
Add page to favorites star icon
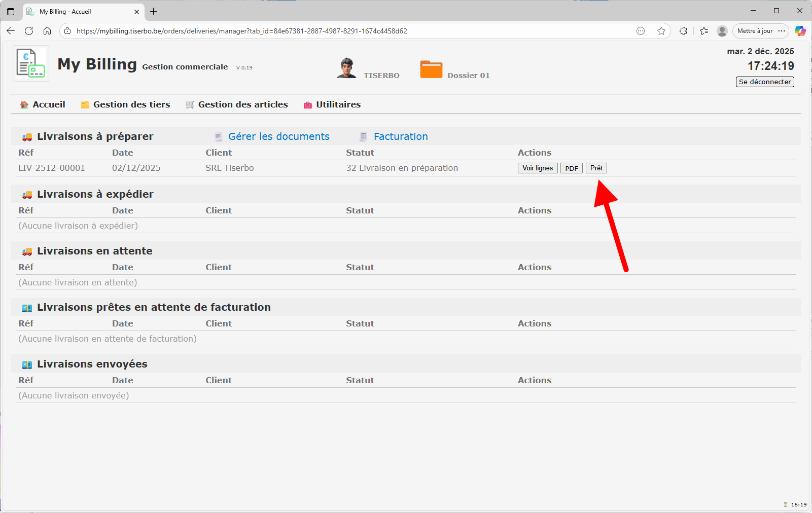(661, 31)
